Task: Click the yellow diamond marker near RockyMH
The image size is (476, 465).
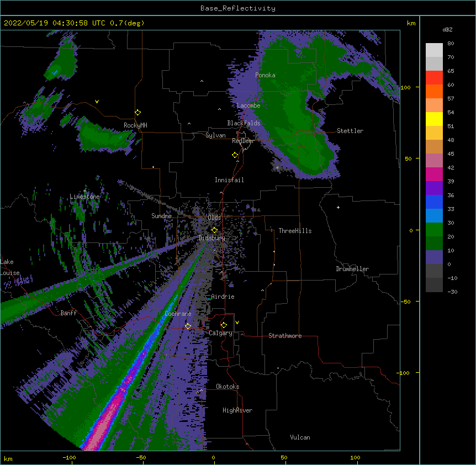Action: (138, 113)
